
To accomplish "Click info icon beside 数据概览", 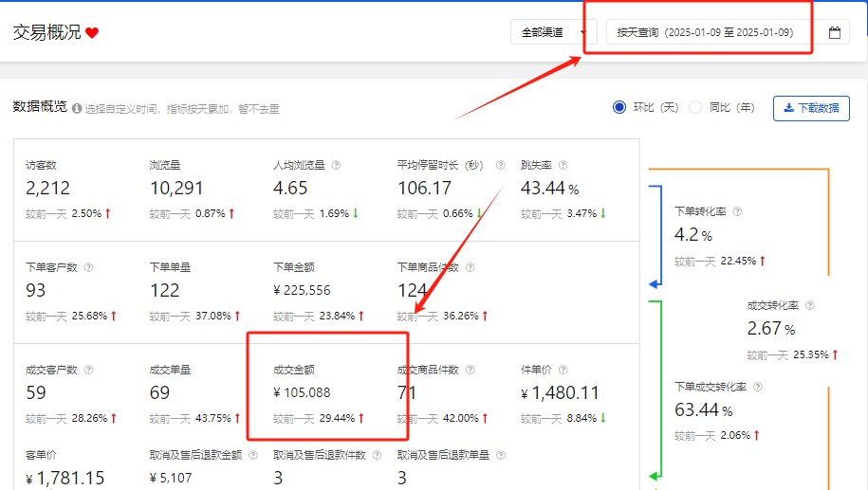I will click(77, 108).
